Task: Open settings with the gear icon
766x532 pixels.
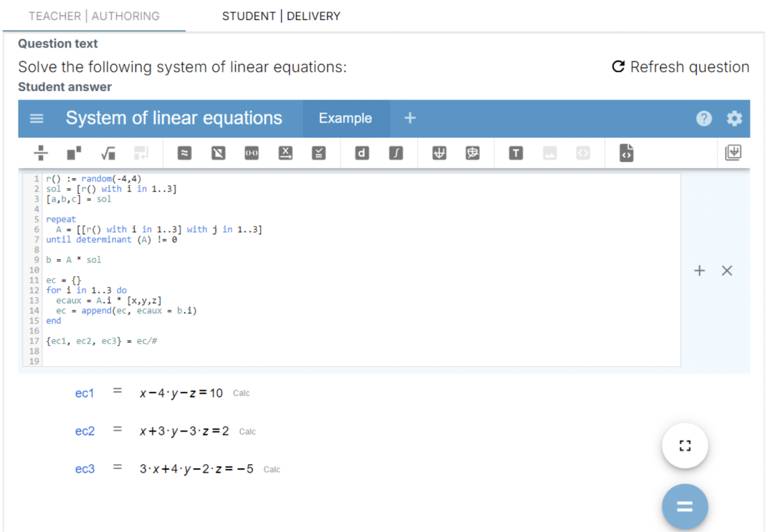Action: point(734,118)
